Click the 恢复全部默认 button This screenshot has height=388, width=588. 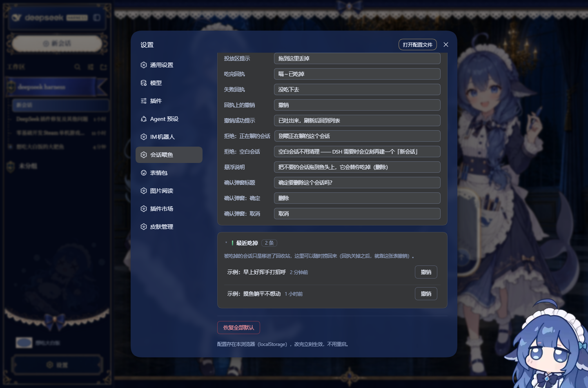pos(238,328)
